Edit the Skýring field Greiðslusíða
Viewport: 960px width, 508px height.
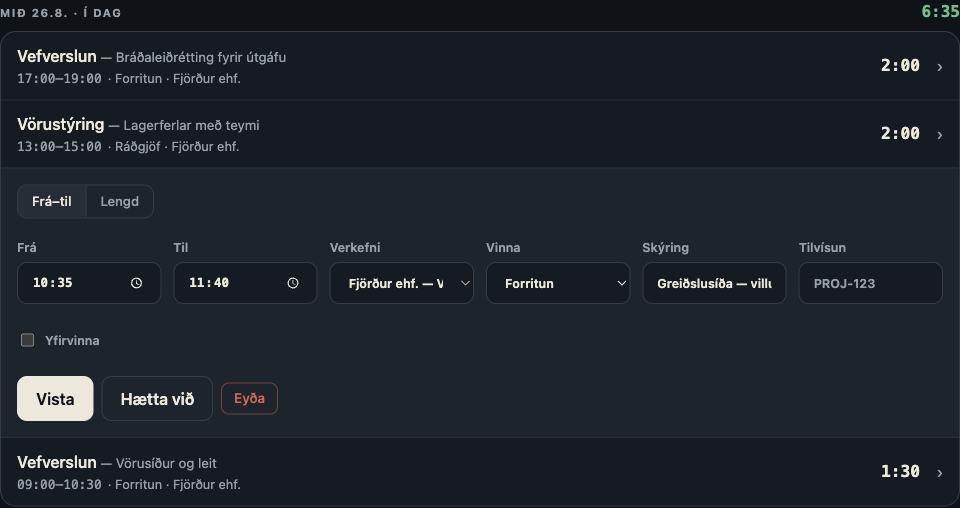click(x=714, y=283)
